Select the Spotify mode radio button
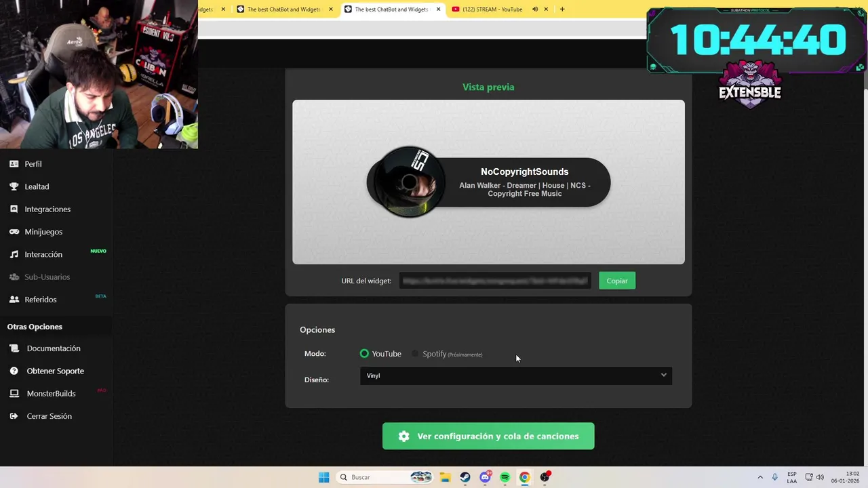This screenshot has height=488, width=868. pyautogui.click(x=415, y=354)
